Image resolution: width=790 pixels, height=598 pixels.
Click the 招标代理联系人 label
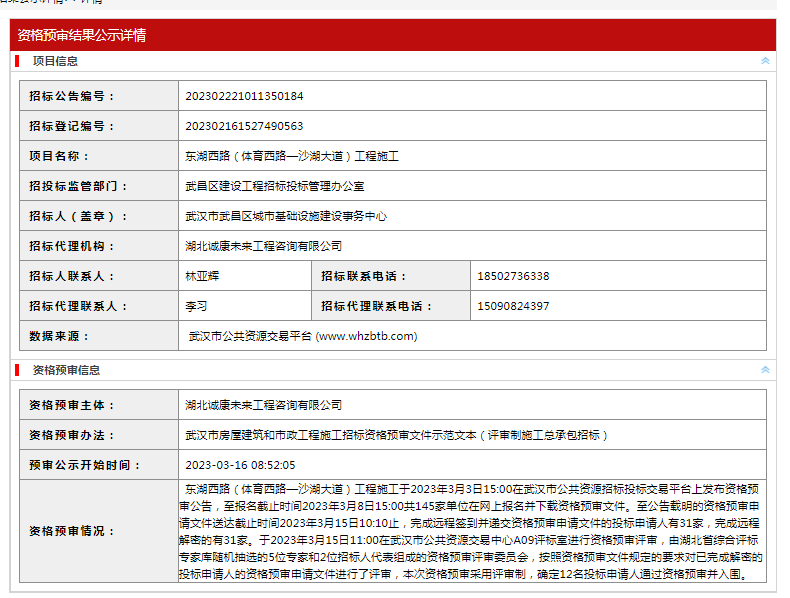click(79, 306)
